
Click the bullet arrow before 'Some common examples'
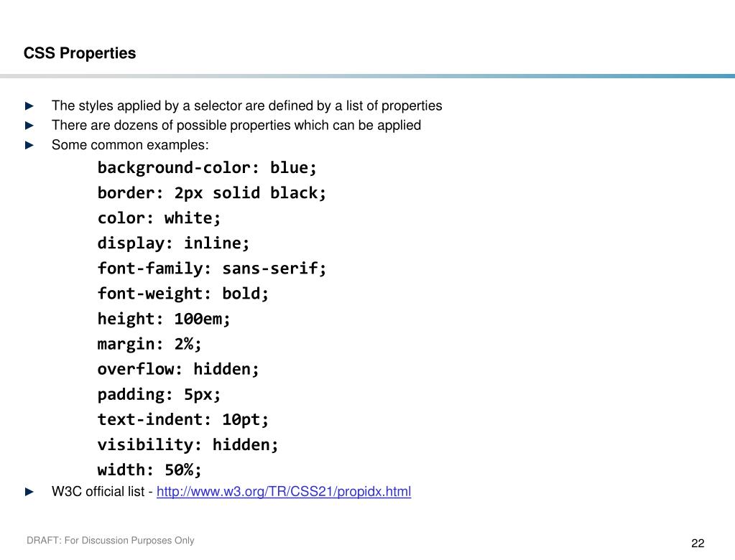click(x=29, y=145)
